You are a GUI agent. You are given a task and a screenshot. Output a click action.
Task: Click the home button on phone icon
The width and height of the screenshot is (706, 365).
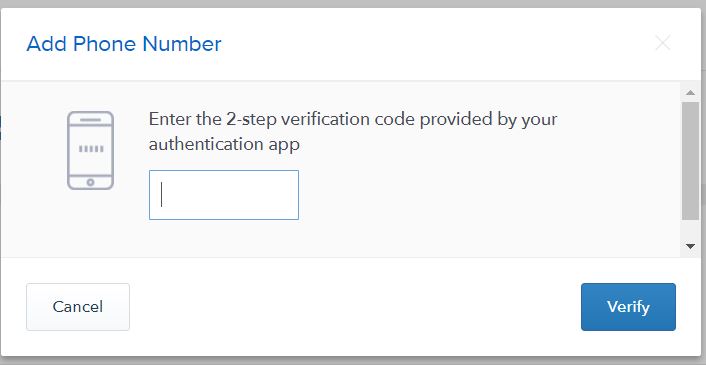click(x=91, y=182)
